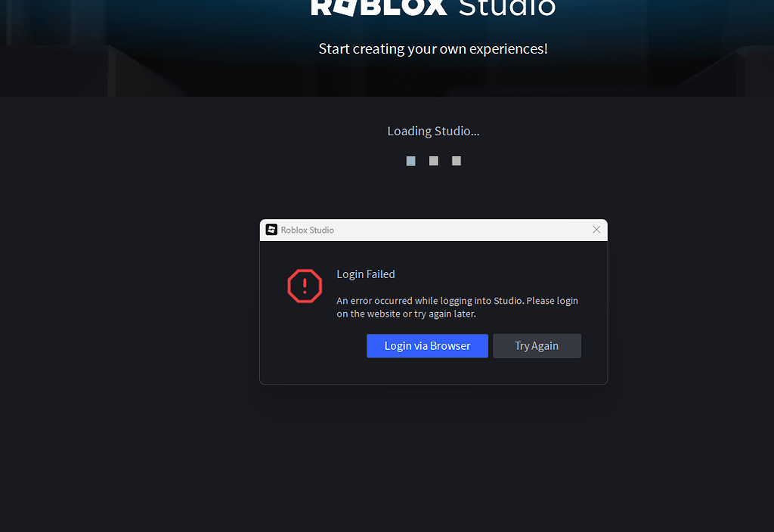
Task: Click the Try Again button
Action: tap(537, 346)
